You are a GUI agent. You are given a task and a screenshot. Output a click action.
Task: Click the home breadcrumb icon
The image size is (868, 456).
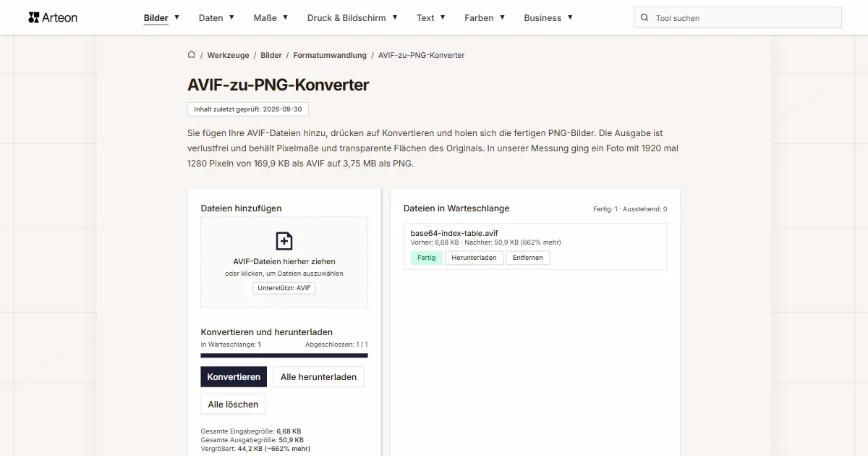point(192,55)
